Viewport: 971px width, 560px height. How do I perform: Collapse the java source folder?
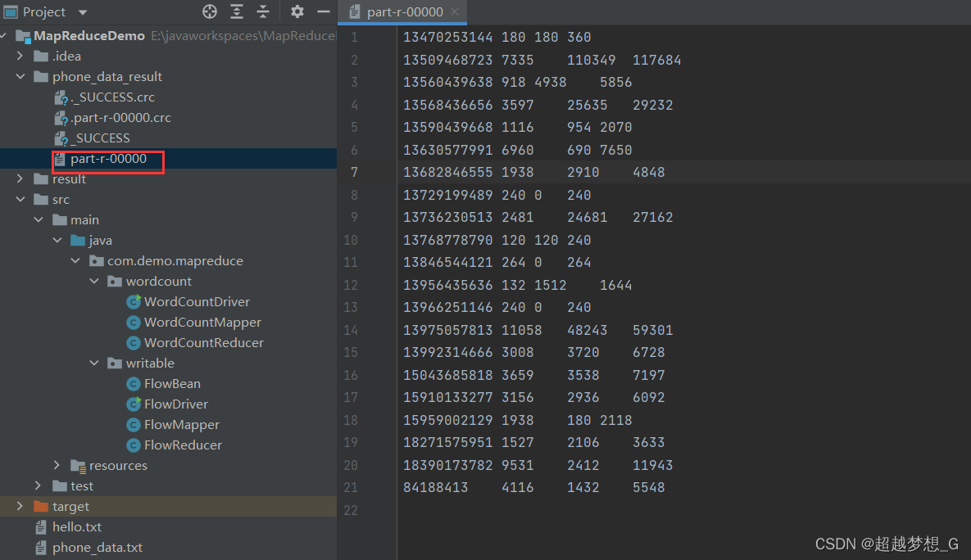(57, 240)
